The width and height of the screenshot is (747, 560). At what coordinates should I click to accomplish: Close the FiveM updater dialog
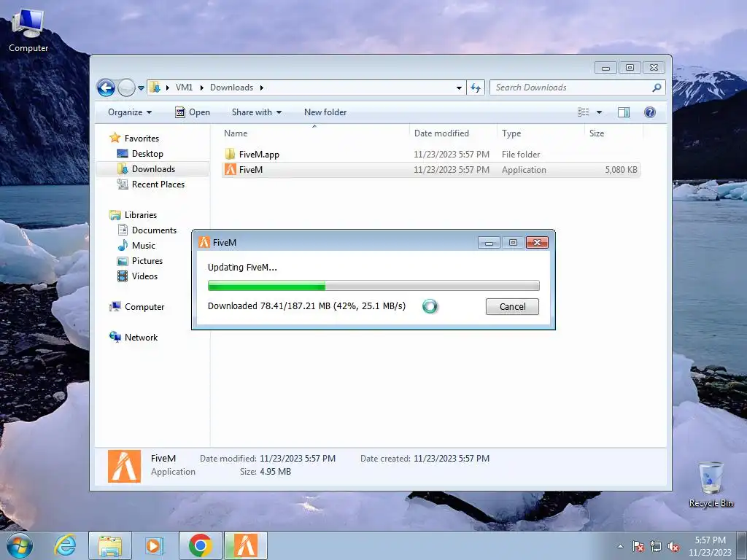click(x=537, y=242)
